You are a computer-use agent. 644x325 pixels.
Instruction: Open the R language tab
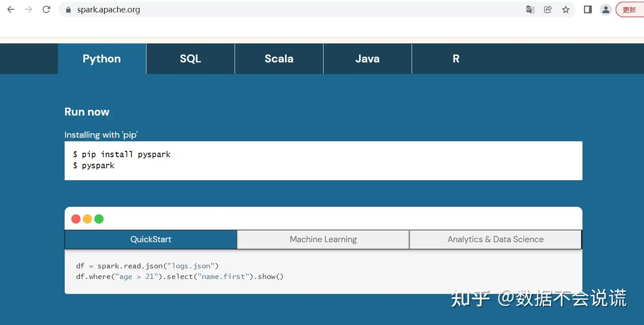pos(456,59)
